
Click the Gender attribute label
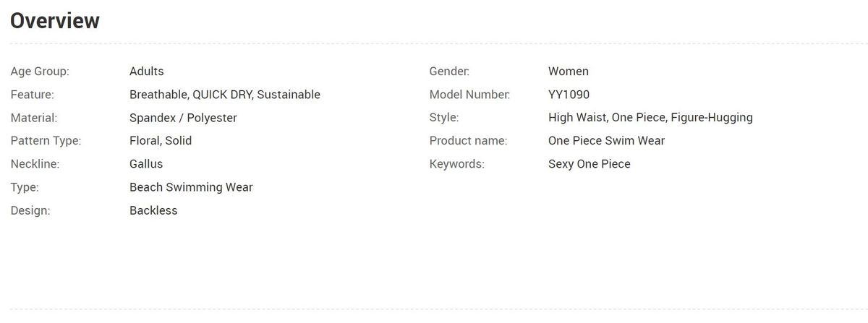pos(449,72)
